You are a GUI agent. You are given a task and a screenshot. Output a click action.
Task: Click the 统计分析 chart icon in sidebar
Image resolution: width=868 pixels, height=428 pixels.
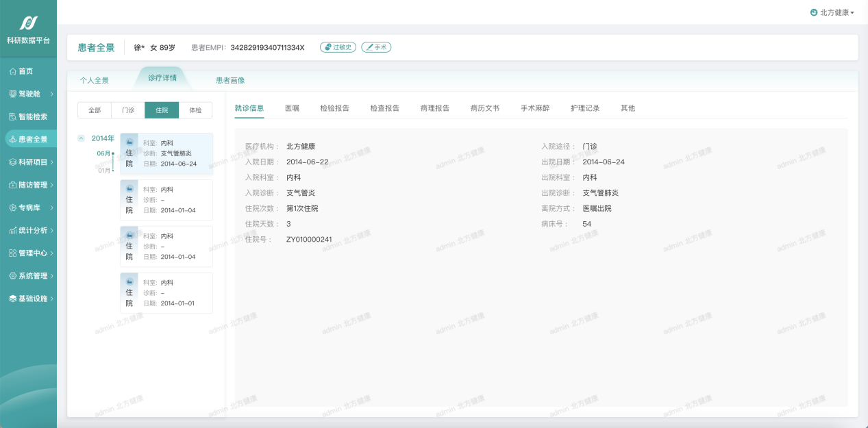coord(12,231)
